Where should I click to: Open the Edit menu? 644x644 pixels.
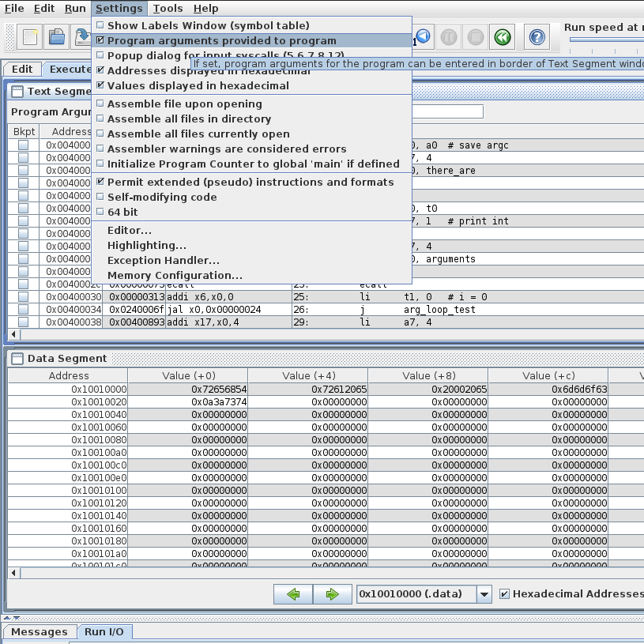[44, 8]
